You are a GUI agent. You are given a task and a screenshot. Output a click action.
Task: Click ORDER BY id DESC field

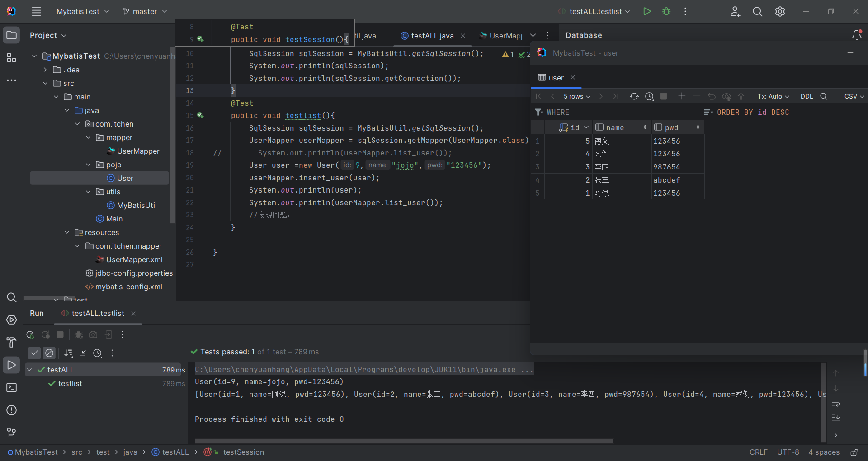point(753,112)
